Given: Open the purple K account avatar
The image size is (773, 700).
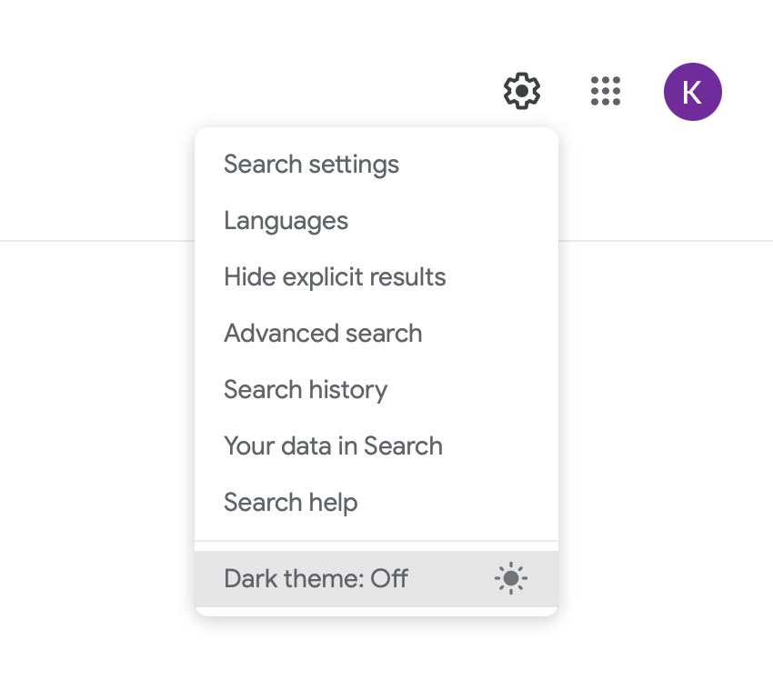Looking at the screenshot, I should [x=693, y=92].
